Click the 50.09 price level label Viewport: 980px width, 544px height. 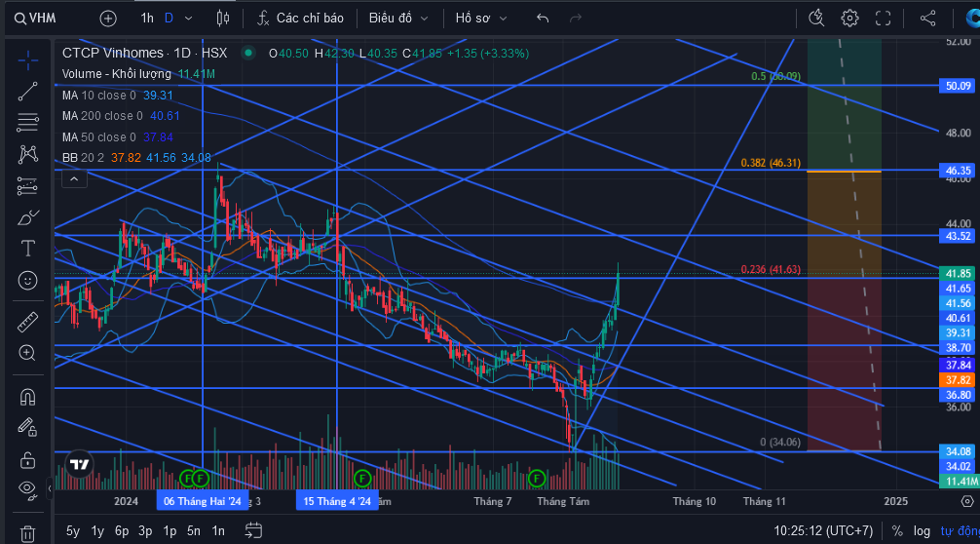tap(958, 86)
